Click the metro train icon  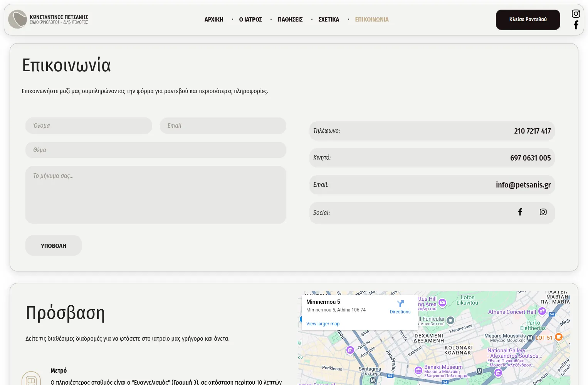click(31, 380)
